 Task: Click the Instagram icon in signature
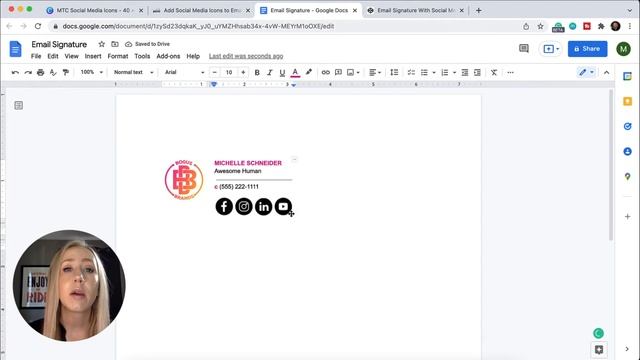(244, 207)
